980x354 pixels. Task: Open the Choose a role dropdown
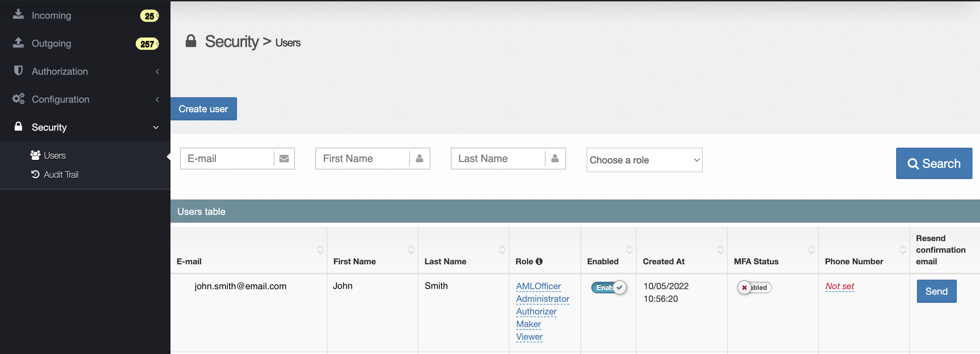(x=644, y=160)
